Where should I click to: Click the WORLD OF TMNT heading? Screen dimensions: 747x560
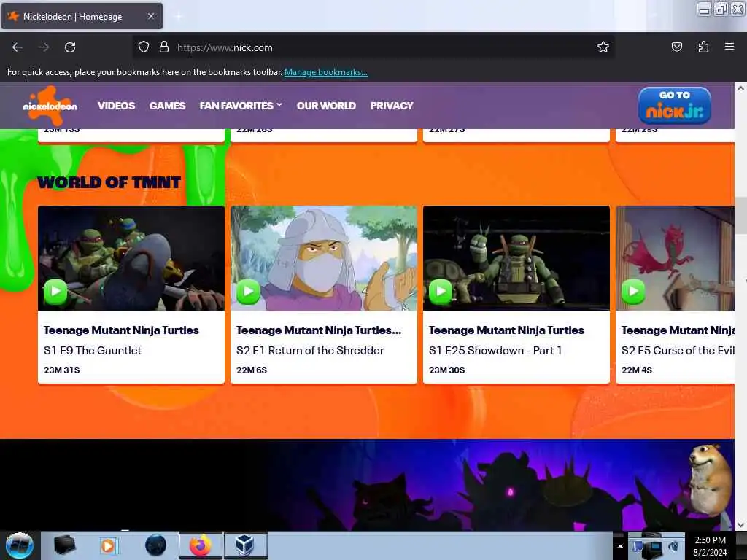[109, 182]
